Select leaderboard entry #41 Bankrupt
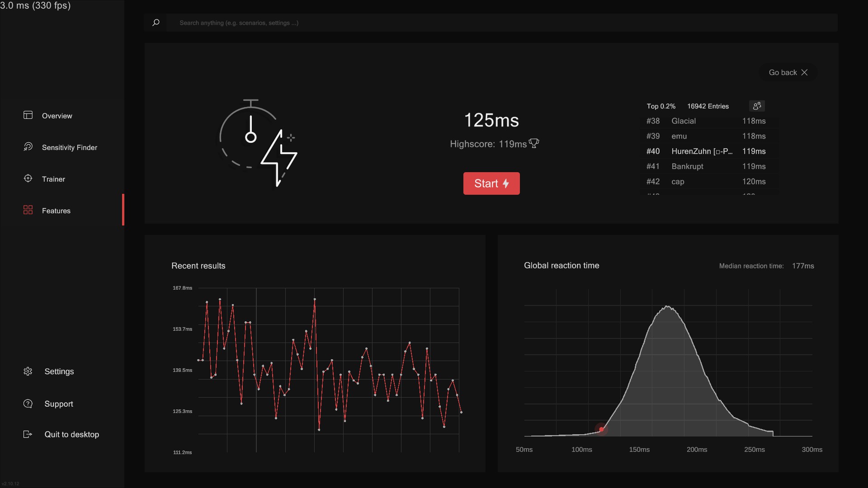Viewport: 868px width, 488px height. 706,166
